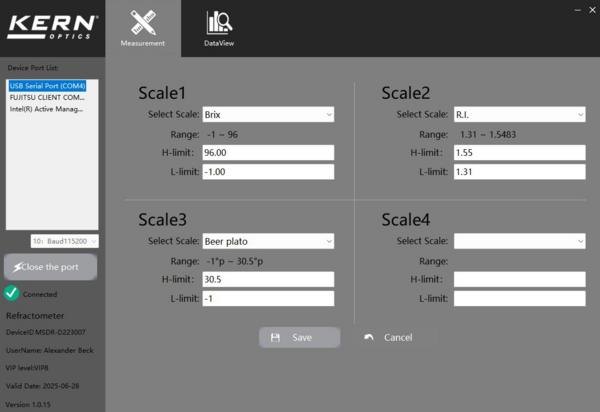The image size is (600, 412).
Task: Click the DeviceID MSDR-D223007 text
Action: click(46, 332)
